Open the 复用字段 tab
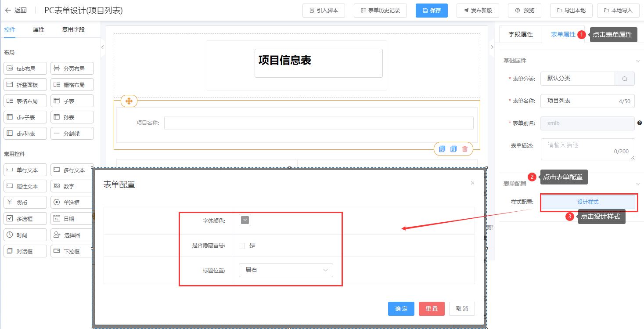Image resolution: width=644 pixels, height=329 pixels. (x=73, y=29)
